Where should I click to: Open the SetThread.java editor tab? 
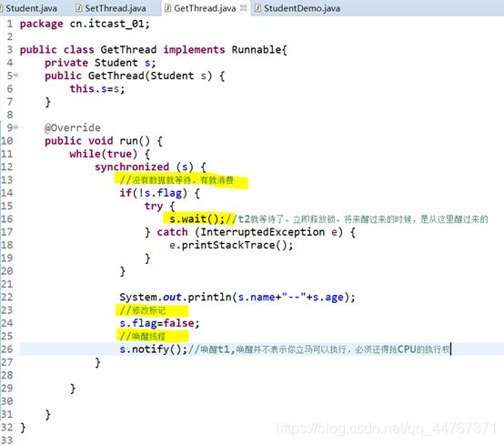(x=111, y=8)
